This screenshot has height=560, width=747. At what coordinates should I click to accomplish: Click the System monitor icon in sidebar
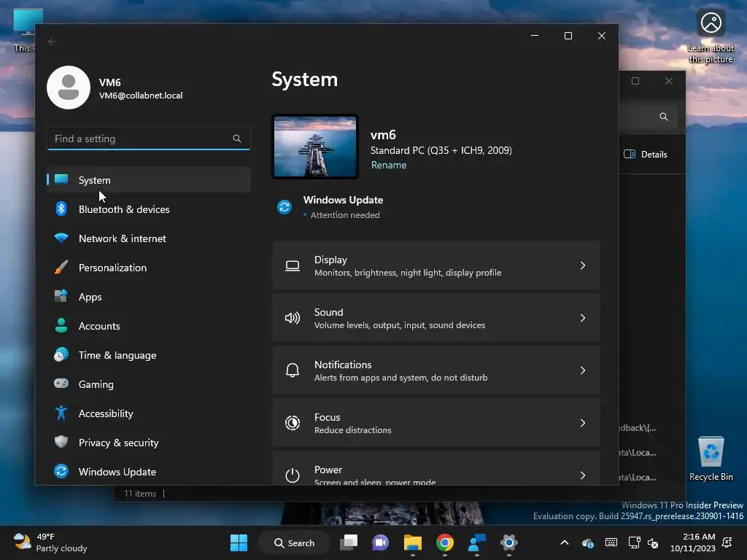click(61, 179)
